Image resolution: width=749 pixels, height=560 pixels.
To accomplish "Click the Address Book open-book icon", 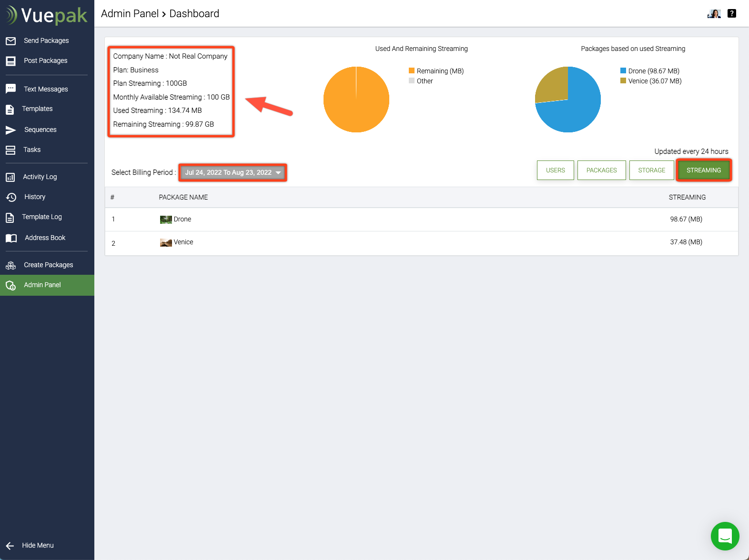I will [11, 238].
